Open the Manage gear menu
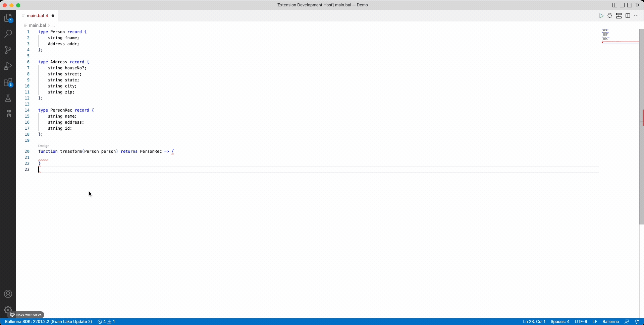 click(x=8, y=310)
